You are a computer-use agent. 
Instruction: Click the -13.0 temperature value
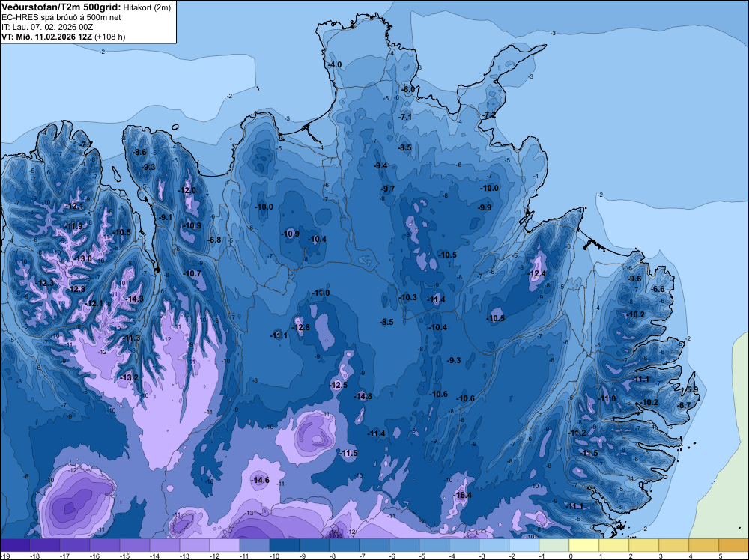pos(83,258)
